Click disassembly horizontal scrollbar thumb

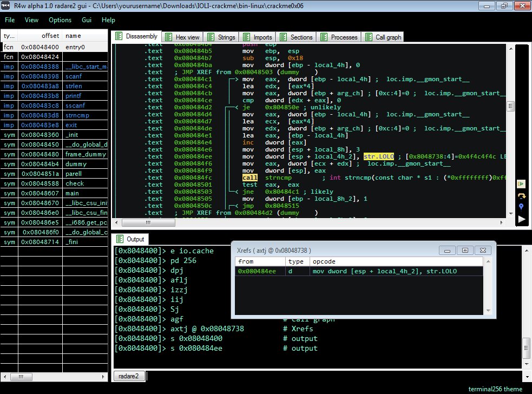[149, 222]
